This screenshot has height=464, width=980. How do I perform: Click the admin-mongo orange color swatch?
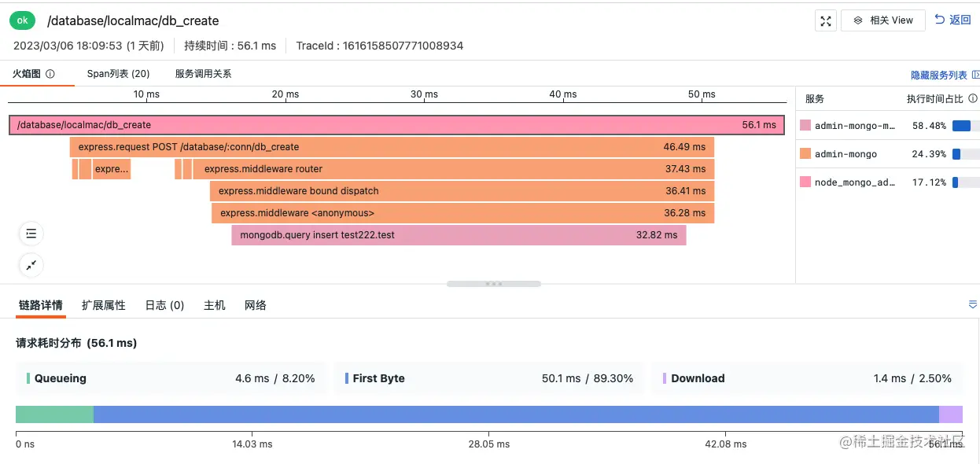805,154
